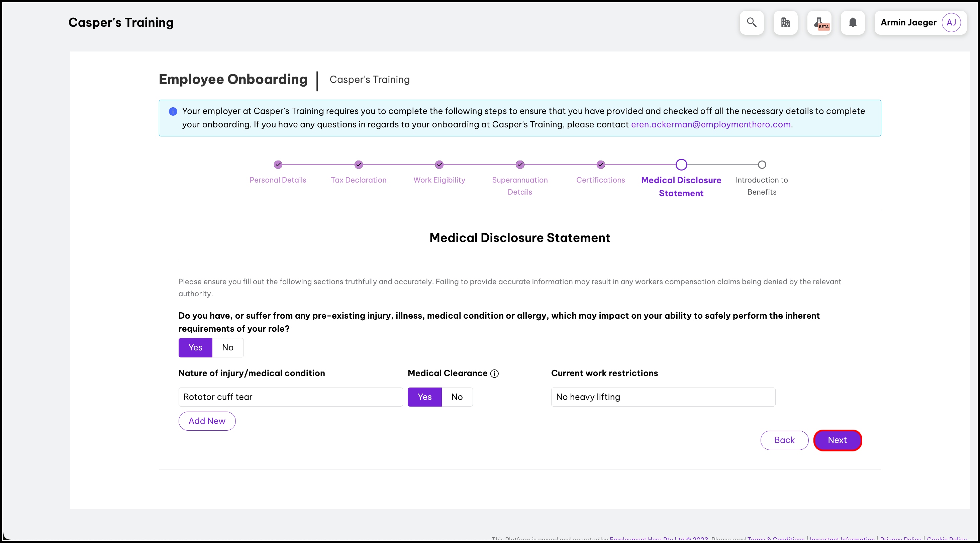The width and height of the screenshot is (980, 543).
Task: Open the Armin Jaeger user menu
Action: pos(908,23)
